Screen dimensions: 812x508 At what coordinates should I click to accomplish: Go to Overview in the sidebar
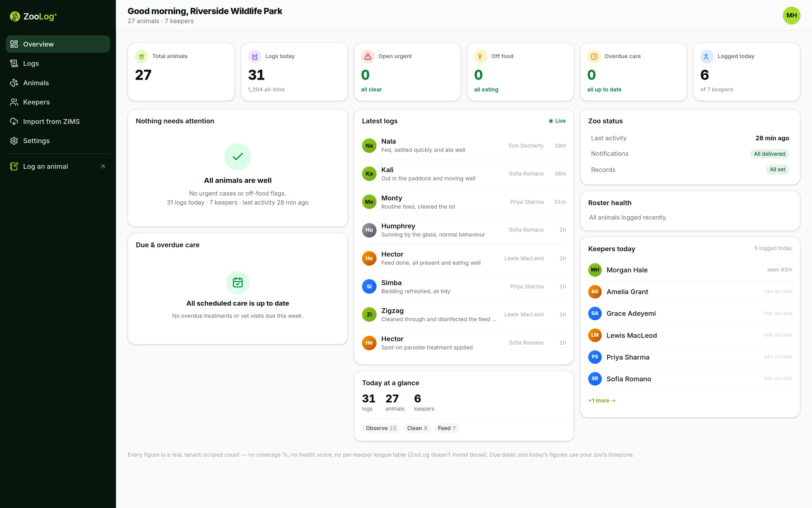(x=58, y=44)
